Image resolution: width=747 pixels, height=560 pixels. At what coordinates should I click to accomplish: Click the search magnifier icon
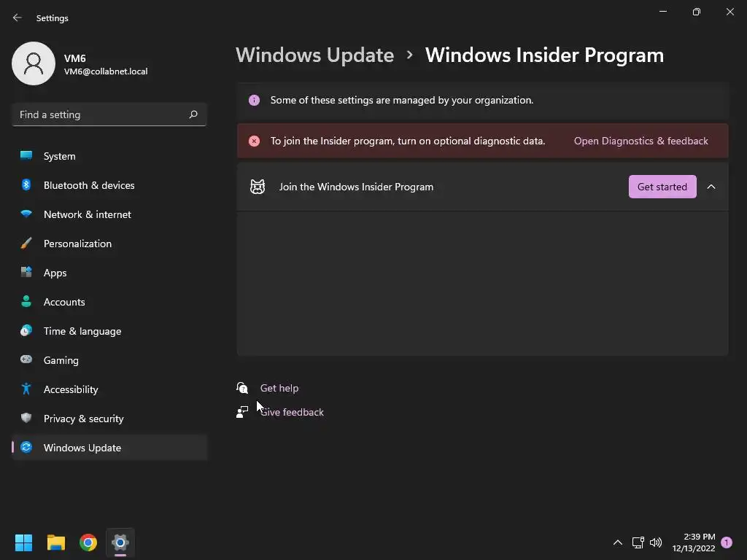(x=193, y=114)
